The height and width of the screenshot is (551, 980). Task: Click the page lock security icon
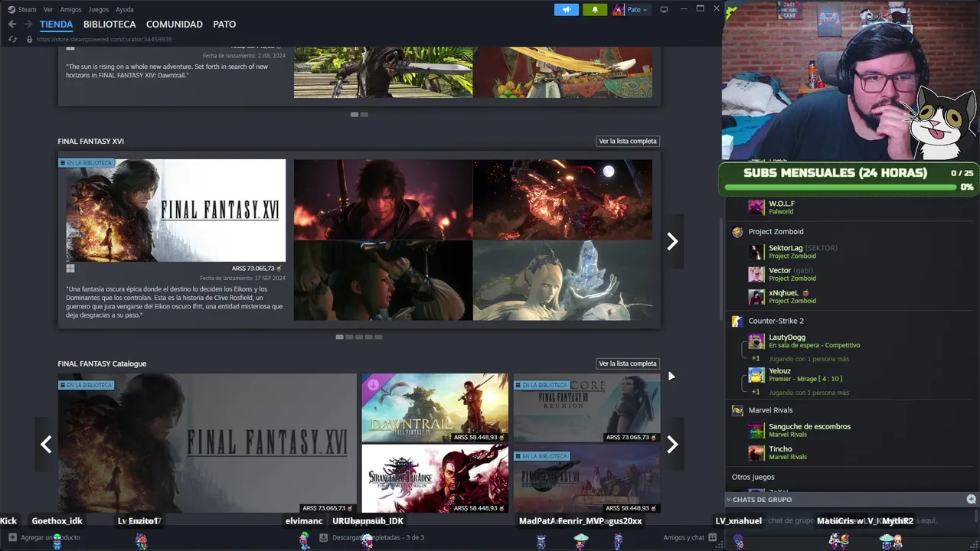(x=29, y=39)
